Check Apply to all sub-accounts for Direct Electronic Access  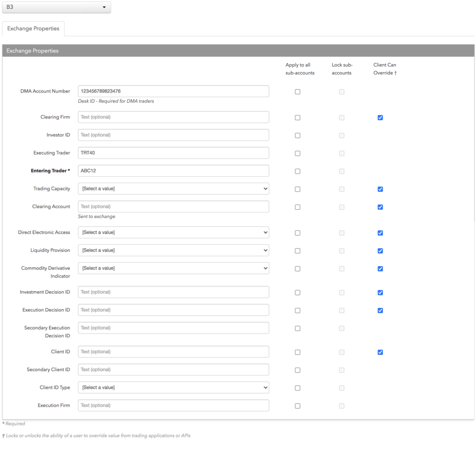click(297, 233)
